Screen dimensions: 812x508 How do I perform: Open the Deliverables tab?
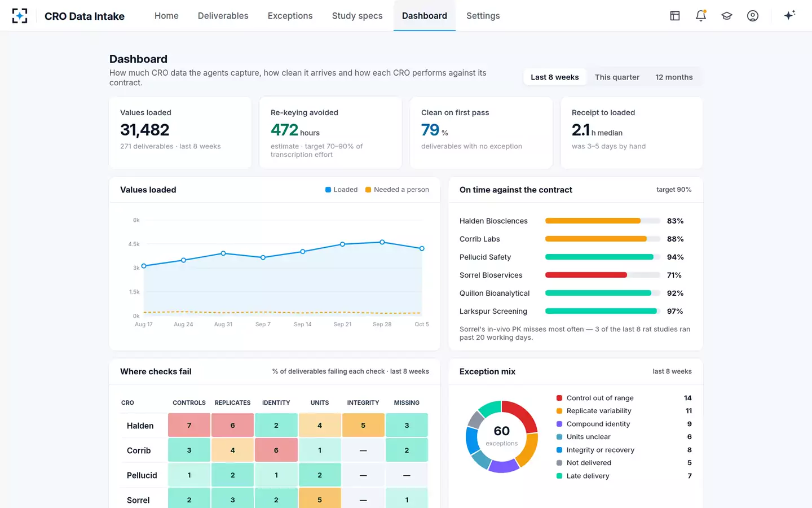223,16
